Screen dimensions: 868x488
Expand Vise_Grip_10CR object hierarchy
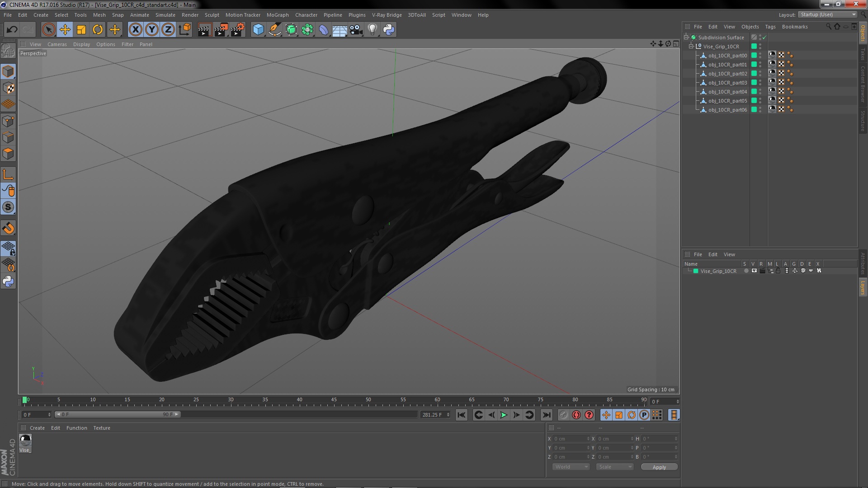(690, 46)
